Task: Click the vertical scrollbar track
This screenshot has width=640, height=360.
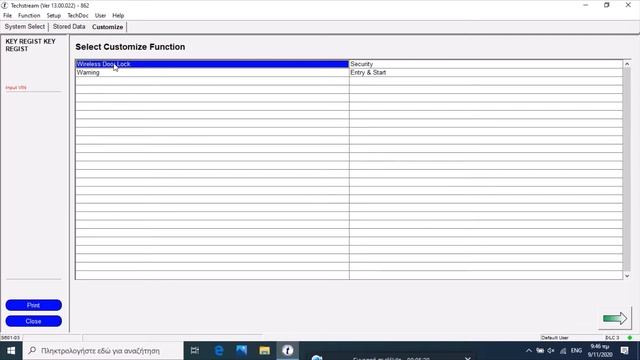Action: click(627, 169)
